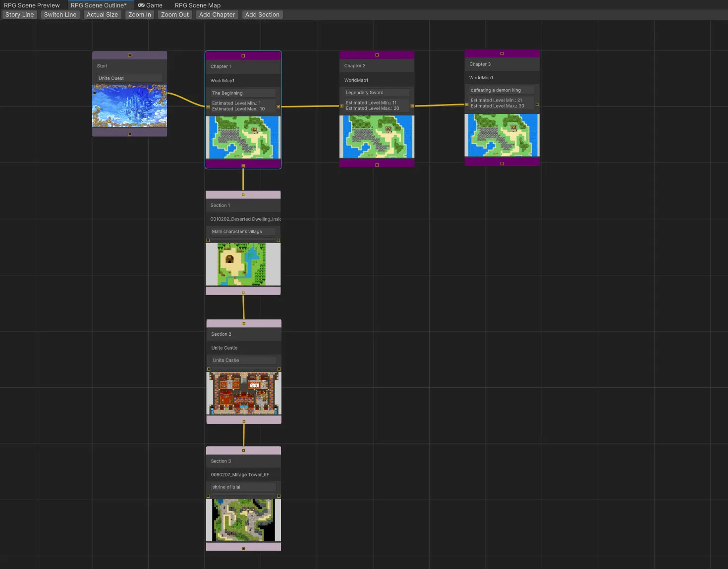
Task: Add a new chapter node
Action: tap(217, 15)
